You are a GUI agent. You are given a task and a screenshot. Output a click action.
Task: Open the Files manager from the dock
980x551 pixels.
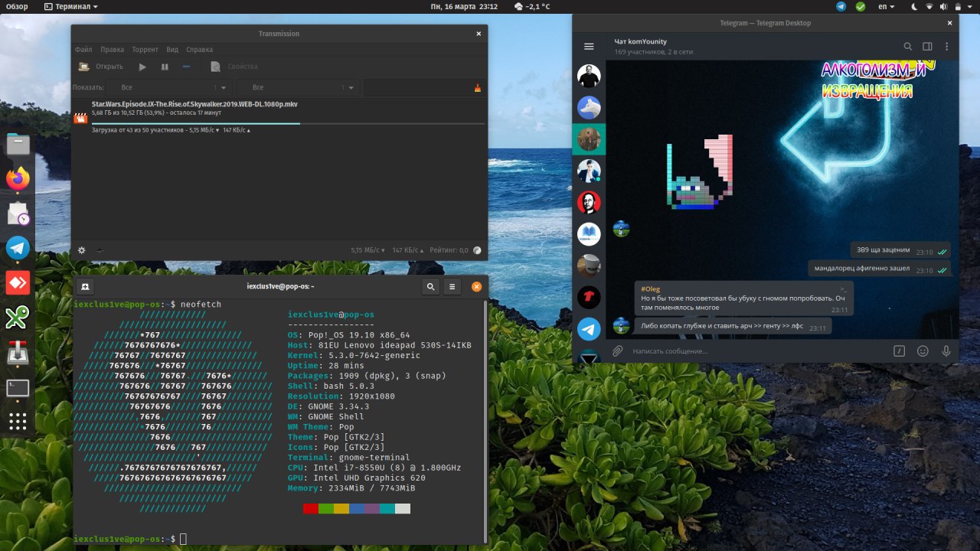(18, 144)
